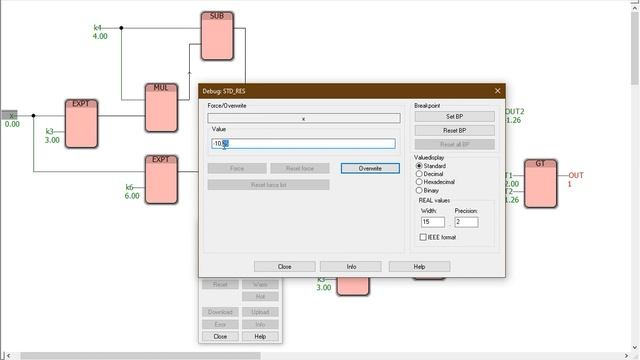Click the Reset force button

tap(300, 168)
